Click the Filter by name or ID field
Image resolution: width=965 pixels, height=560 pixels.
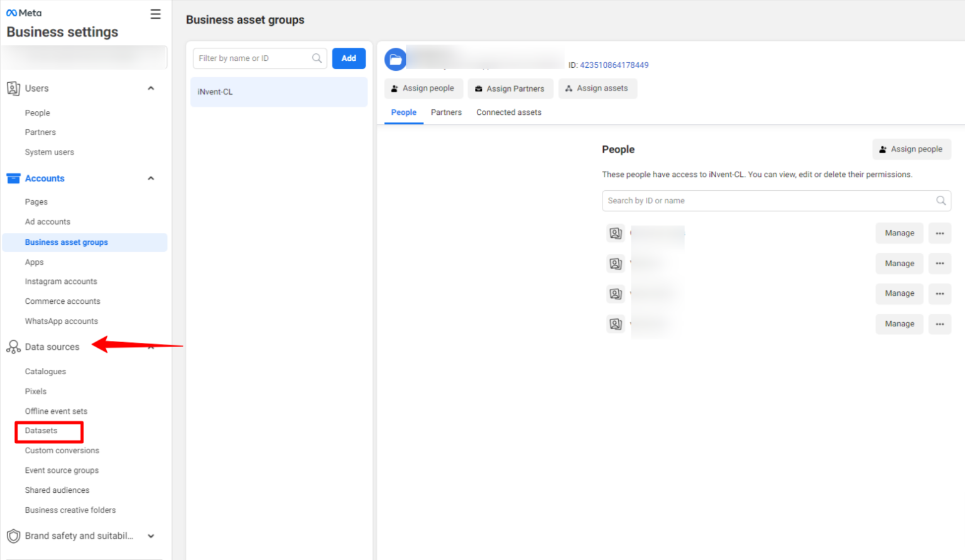point(251,58)
